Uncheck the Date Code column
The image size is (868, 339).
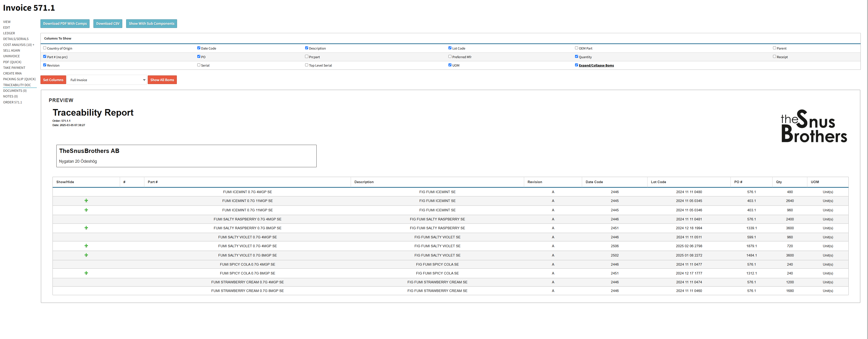click(198, 48)
